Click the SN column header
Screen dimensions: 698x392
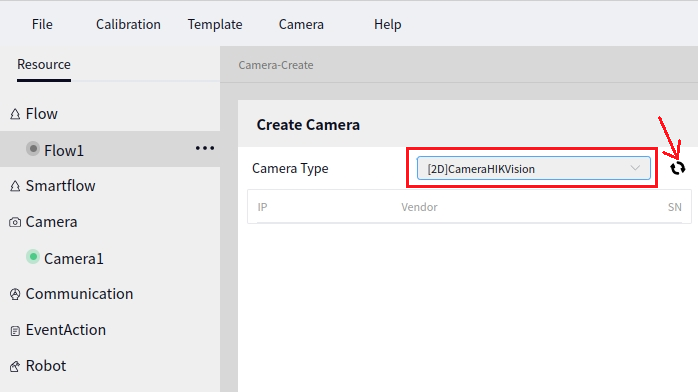point(674,207)
